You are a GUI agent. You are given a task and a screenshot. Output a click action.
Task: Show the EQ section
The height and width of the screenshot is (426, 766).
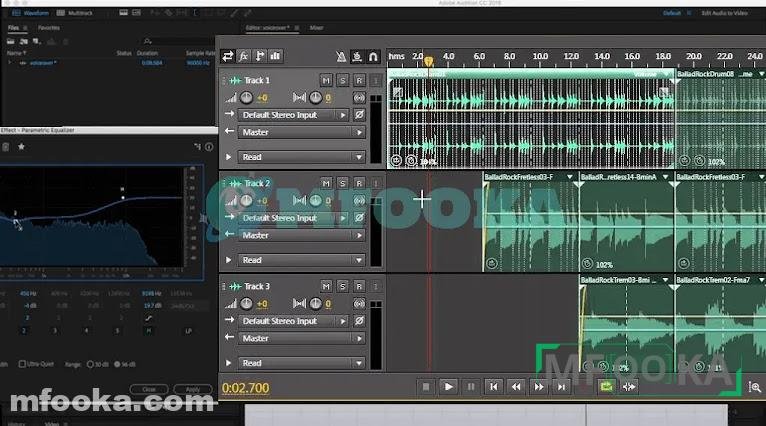276,56
